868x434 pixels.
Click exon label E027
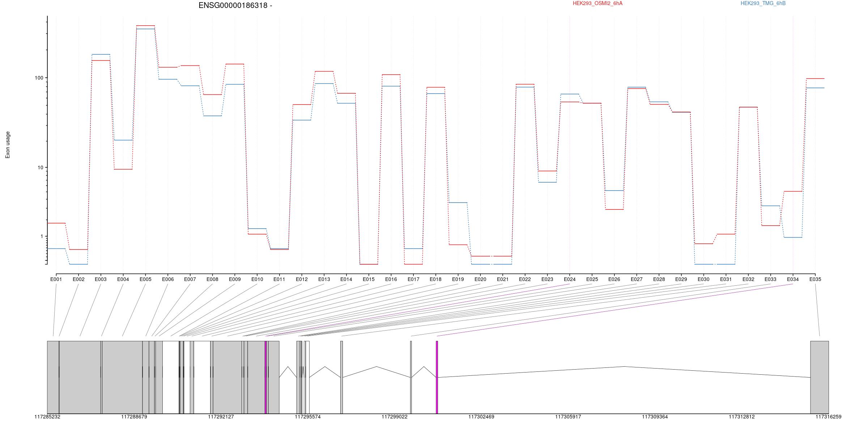(x=637, y=279)
